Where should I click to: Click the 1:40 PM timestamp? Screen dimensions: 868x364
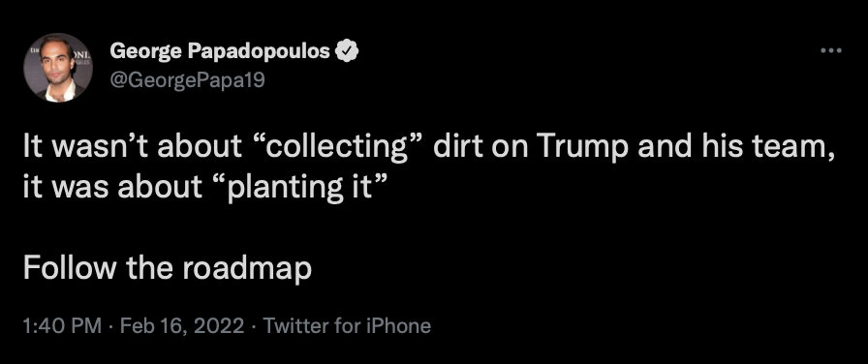[62, 325]
